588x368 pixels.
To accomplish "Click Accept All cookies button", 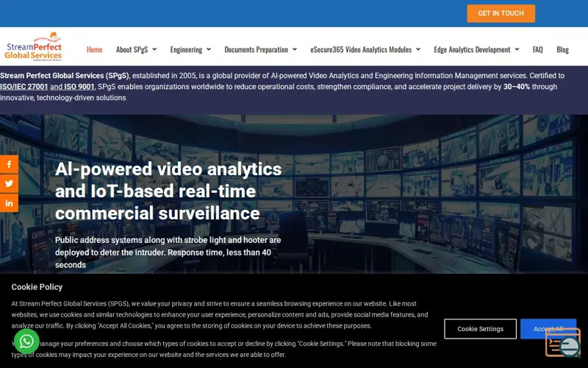I will point(548,329).
